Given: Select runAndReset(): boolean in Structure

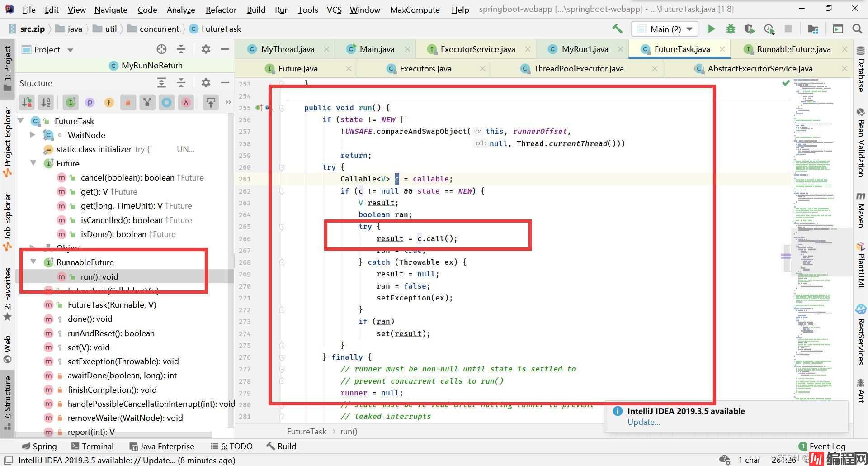Looking at the screenshot, I should pos(111,333).
